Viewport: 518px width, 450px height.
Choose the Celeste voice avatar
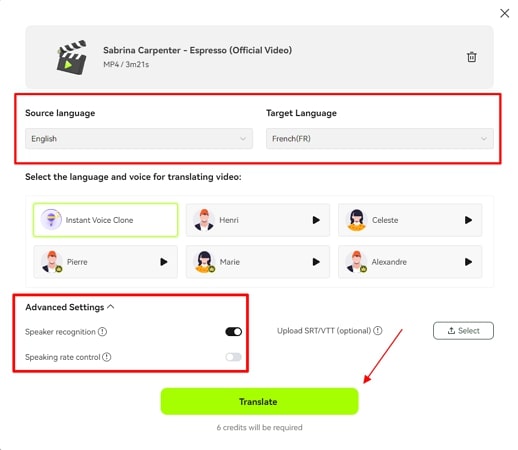pyautogui.click(x=356, y=220)
